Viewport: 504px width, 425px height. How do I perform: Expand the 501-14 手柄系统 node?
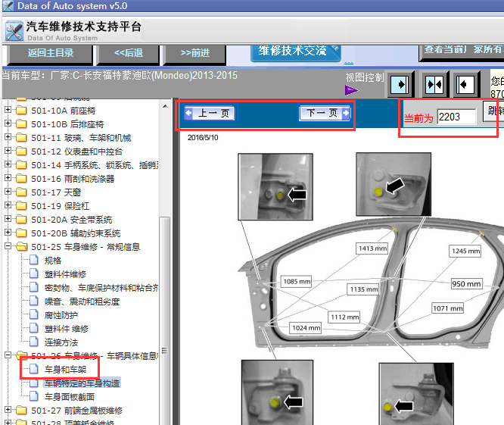click(8, 164)
